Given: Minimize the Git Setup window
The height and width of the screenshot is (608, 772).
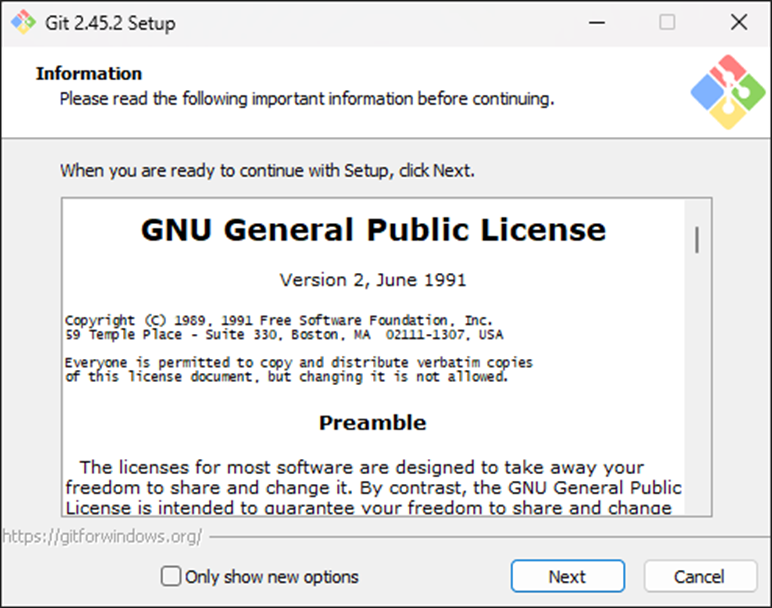Looking at the screenshot, I should [596, 22].
